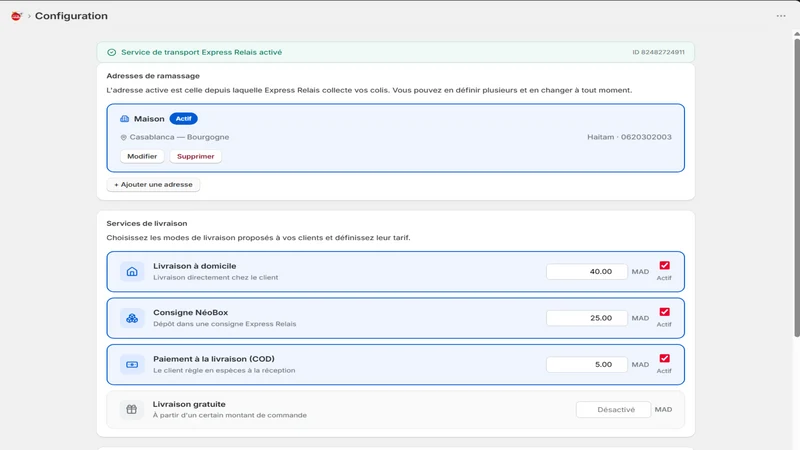Viewport: 800px width, 450px height.
Task: Edit the 25.00 price for Consigne NéoBox
Action: click(x=587, y=318)
